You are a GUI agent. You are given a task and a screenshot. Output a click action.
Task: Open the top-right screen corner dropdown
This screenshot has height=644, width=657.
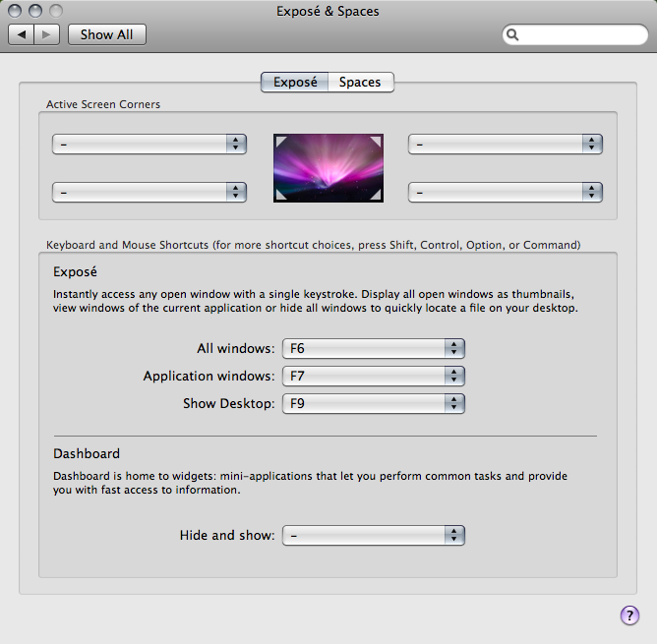506,145
